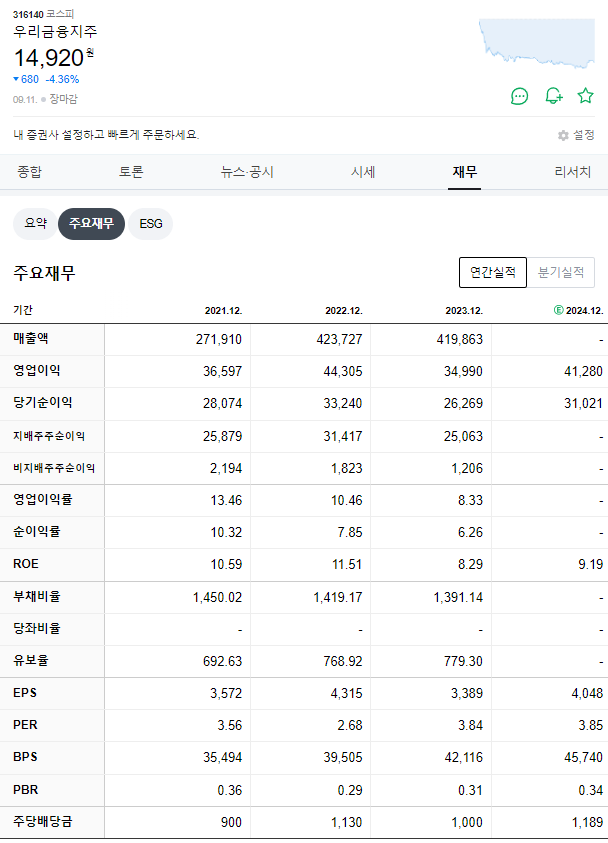
Task: Click the 2024 주당배당금 estimate 1,189
Action: [588, 822]
